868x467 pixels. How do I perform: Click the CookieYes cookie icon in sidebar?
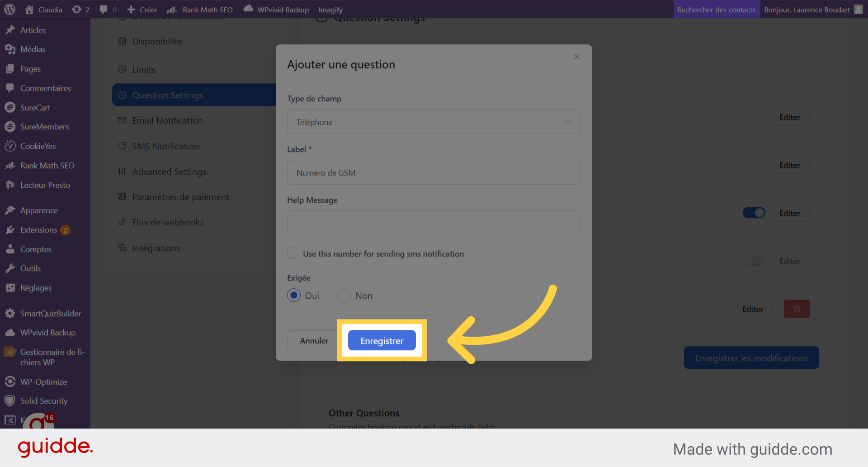coord(10,146)
